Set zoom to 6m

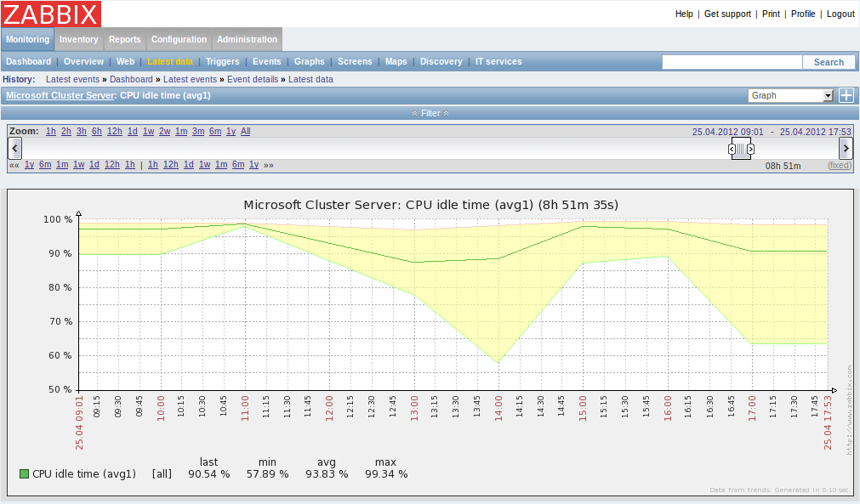pyautogui.click(x=215, y=132)
